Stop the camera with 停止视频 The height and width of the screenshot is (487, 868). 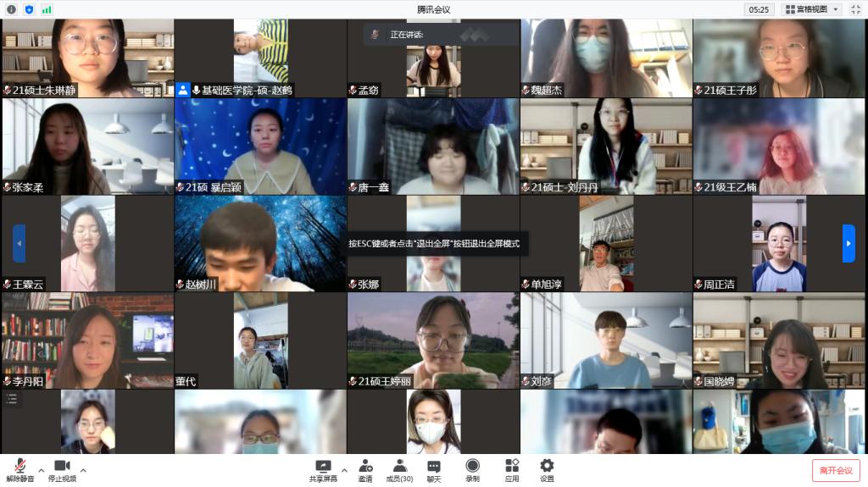(x=61, y=469)
